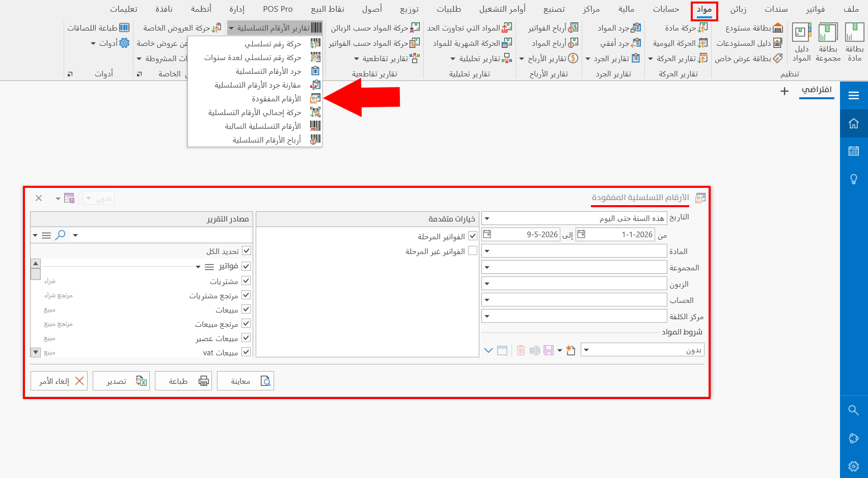Open حركة المواد حسب الفواتير report
The image size is (868, 478).
pos(374,43)
